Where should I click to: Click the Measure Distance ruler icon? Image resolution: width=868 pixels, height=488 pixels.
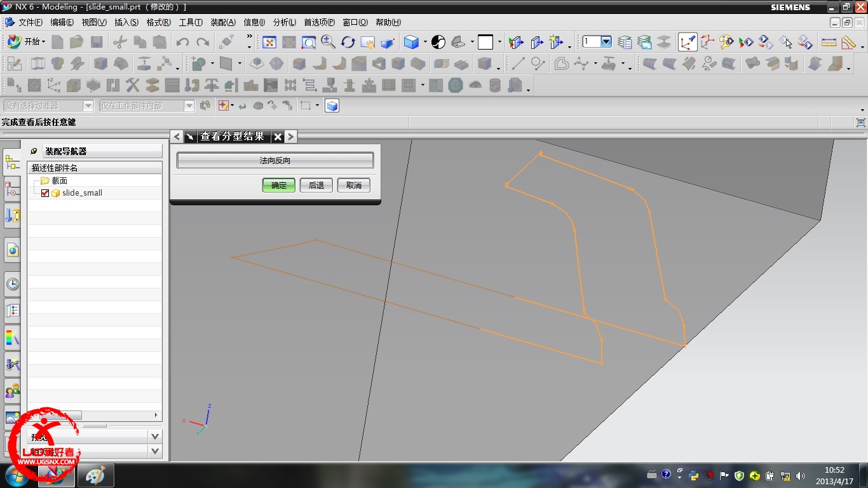[829, 42]
